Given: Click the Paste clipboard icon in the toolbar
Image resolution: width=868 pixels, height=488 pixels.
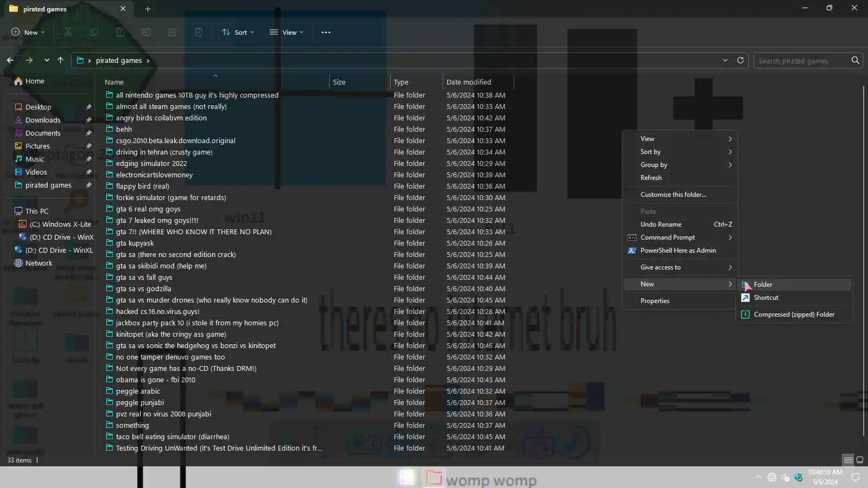Looking at the screenshot, I should point(120,32).
